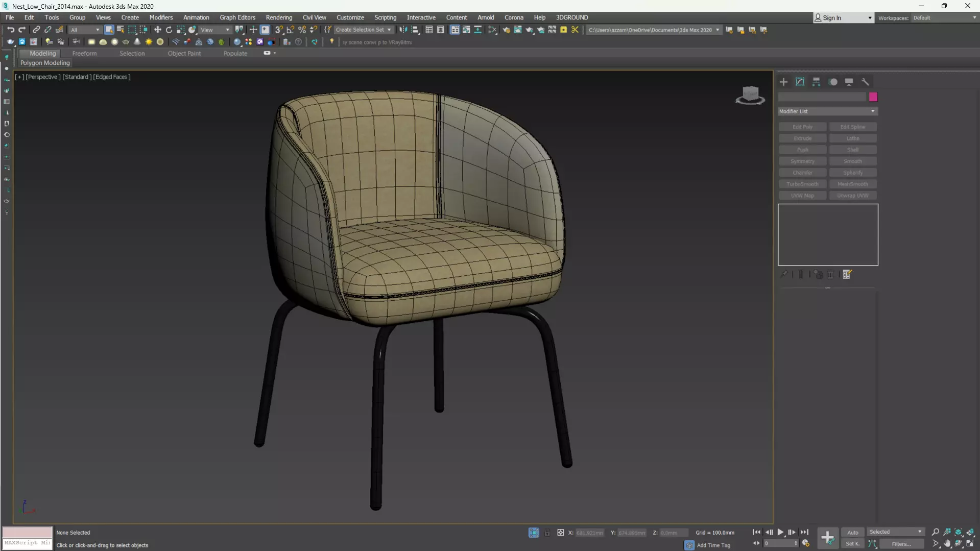Open the Display tab in command panel

tap(849, 82)
